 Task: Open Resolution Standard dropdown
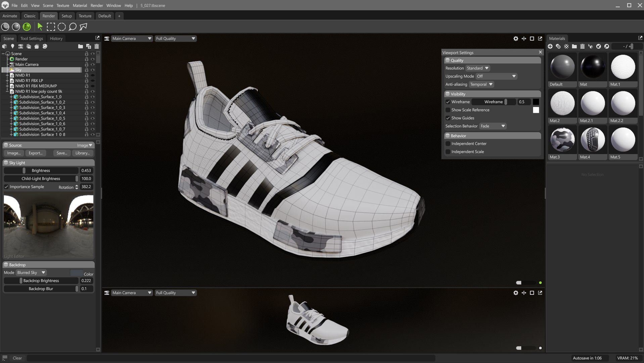pyautogui.click(x=477, y=68)
